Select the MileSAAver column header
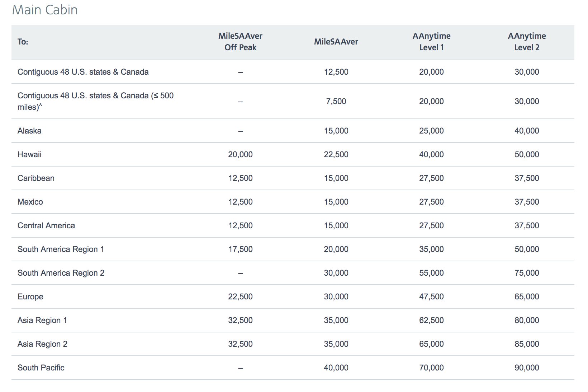 point(336,41)
